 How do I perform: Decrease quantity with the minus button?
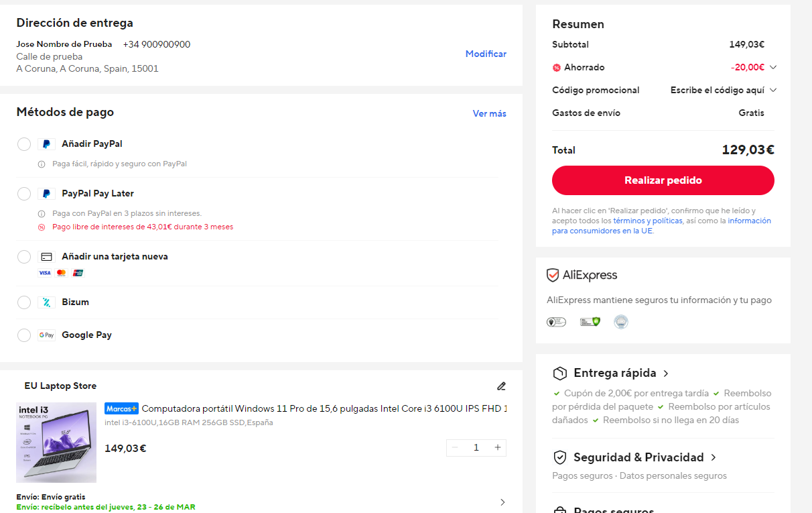point(455,448)
